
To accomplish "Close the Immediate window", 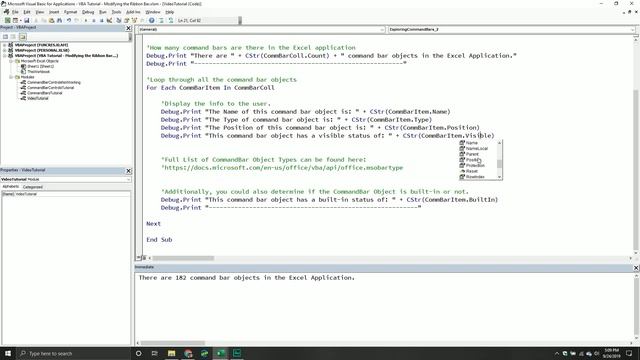I will (x=636, y=268).
